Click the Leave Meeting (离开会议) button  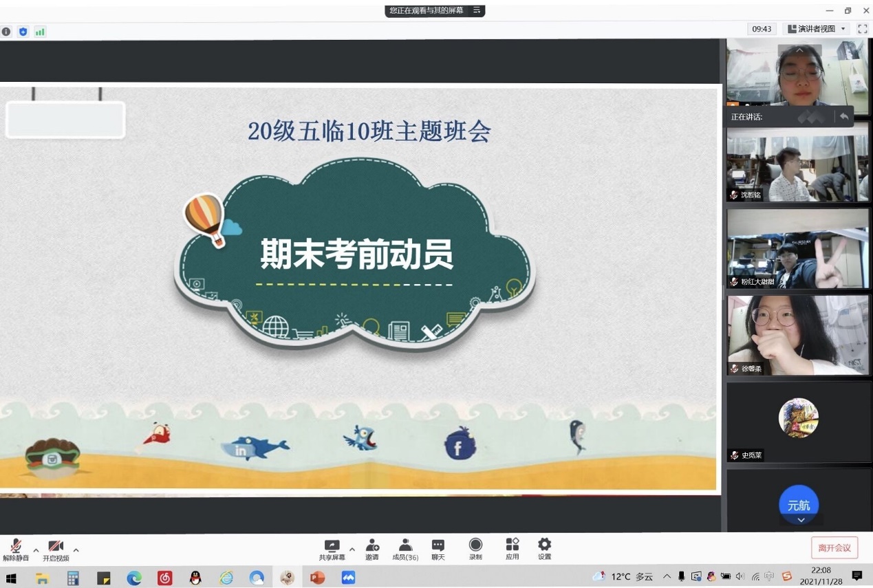(x=834, y=547)
